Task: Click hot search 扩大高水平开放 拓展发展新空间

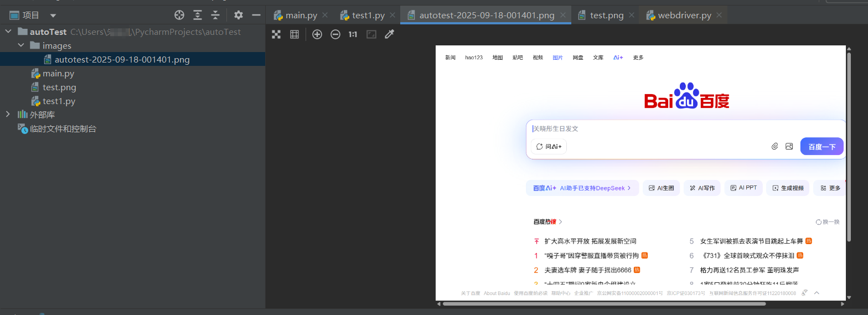Action: coord(590,241)
